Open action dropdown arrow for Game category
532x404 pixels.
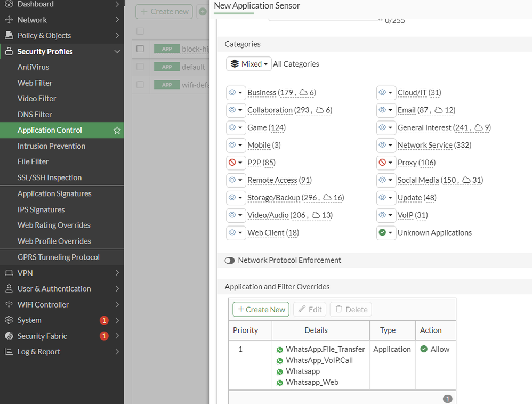240,127
